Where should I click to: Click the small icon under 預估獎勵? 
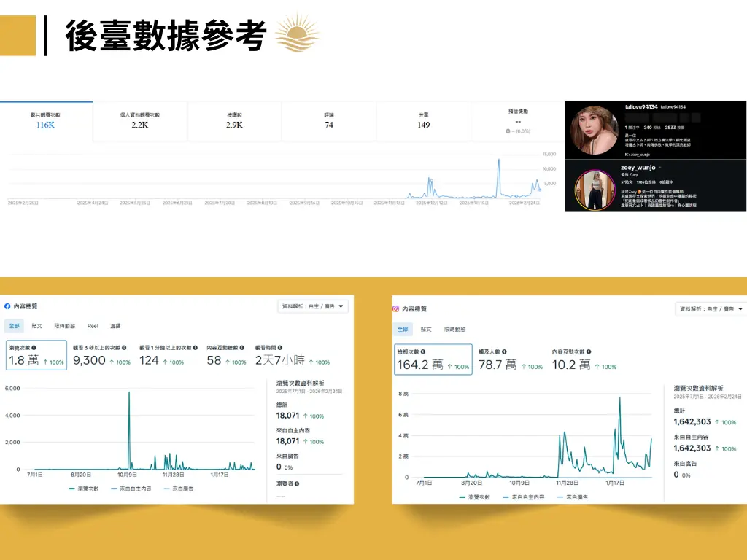coord(508,131)
